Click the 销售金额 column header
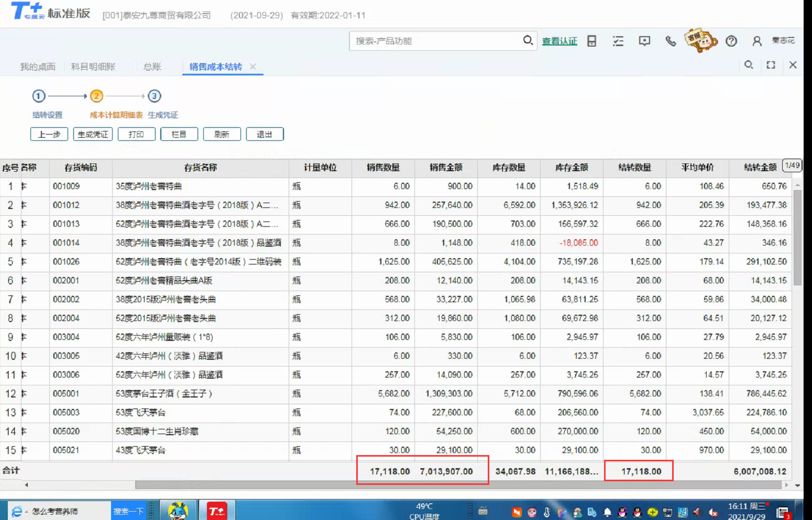Screen dimensions: 812x520 (x=446, y=168)
